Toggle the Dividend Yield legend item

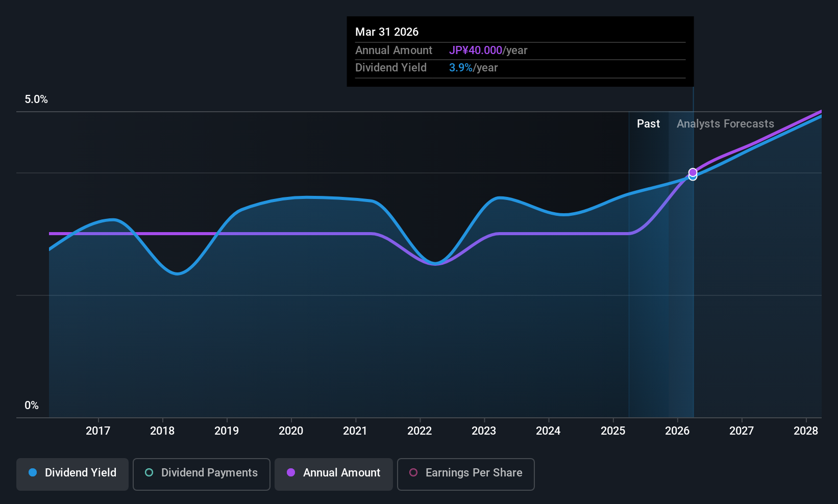click(x=72, y=474)
